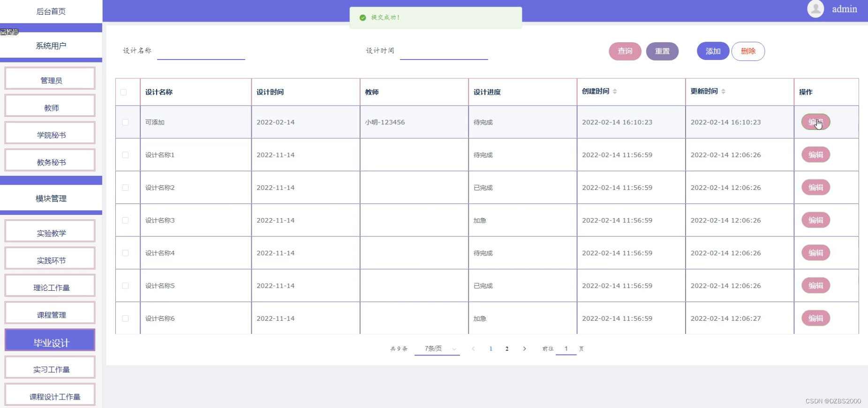This screenshot has width=868, height=408.
Task: Click the 提交成功 notification message
Action: pos(436,17)
